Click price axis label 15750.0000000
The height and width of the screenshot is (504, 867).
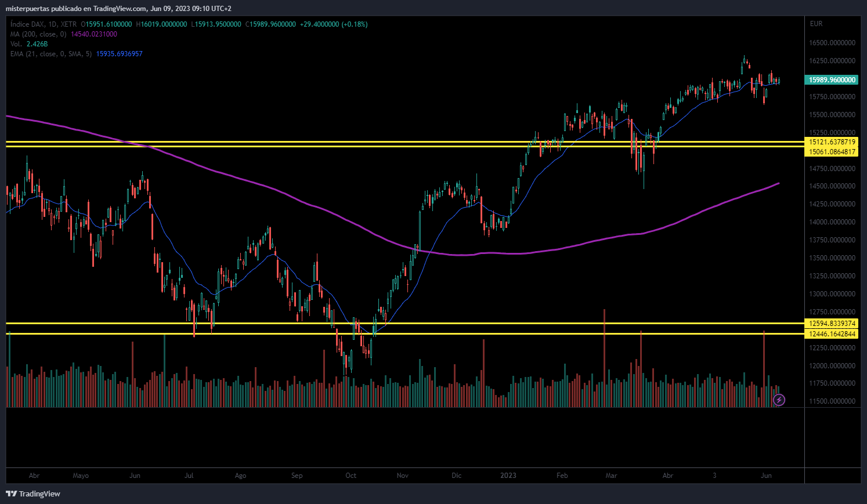[x=832, y=97]
